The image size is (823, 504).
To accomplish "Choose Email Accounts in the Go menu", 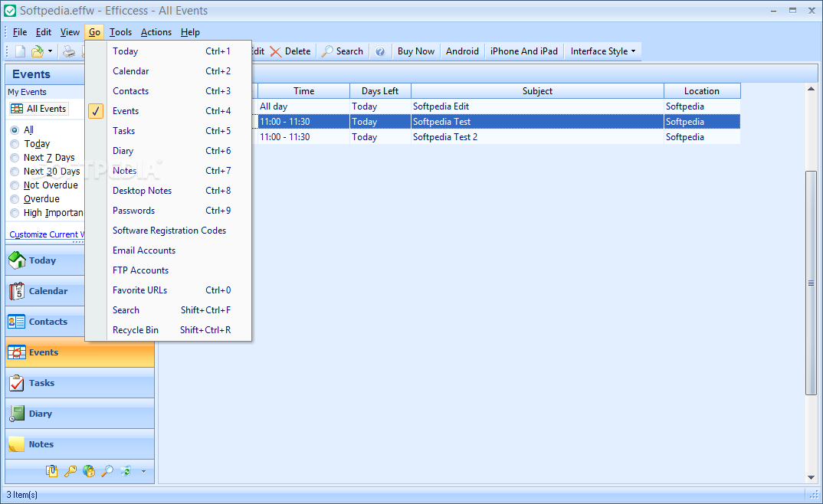I will click(x=169, y=250).
